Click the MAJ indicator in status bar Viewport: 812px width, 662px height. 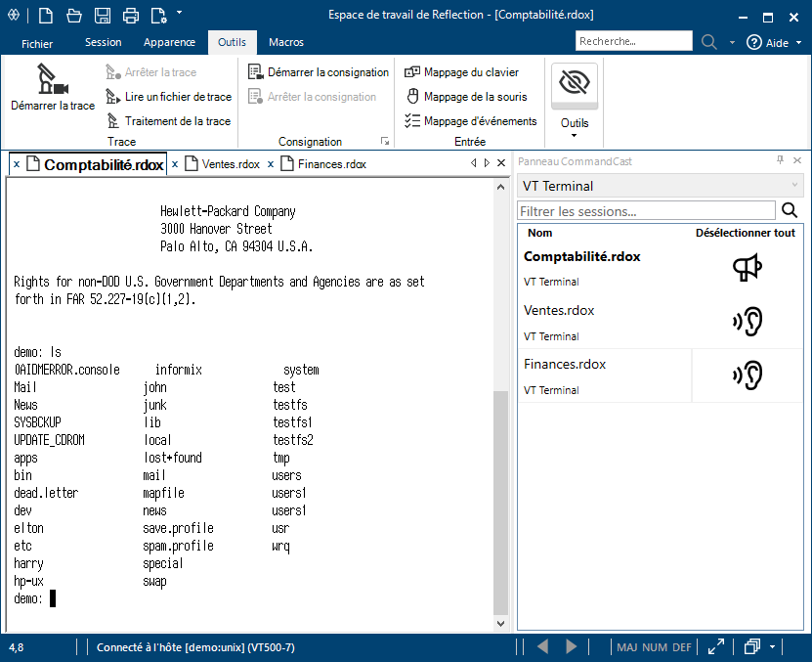click(627, 647)
